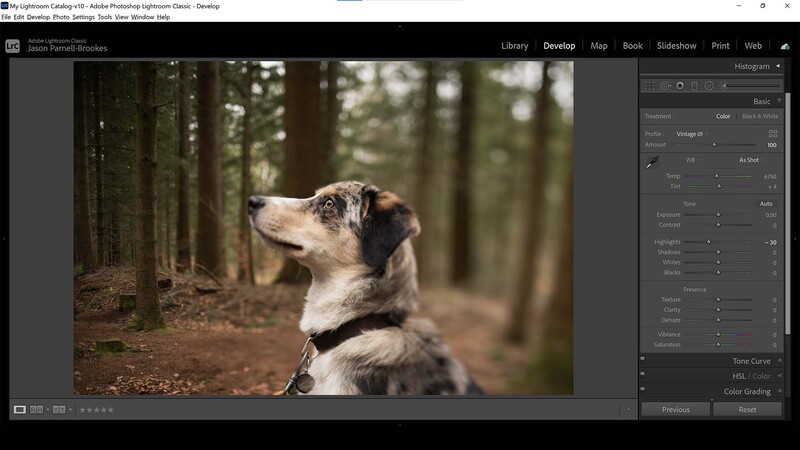Open the Edit menu

tap(19, 17)
